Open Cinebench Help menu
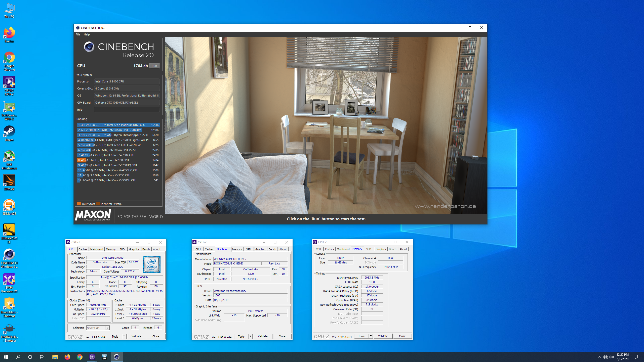Image resolution: width=644 pixels, height=362 pixels. pyautogui.click(x=87, y=34)
